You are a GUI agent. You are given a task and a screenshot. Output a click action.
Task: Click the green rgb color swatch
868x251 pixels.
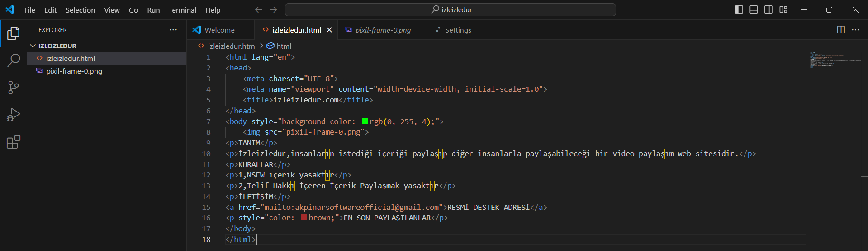tap(365, 121)
